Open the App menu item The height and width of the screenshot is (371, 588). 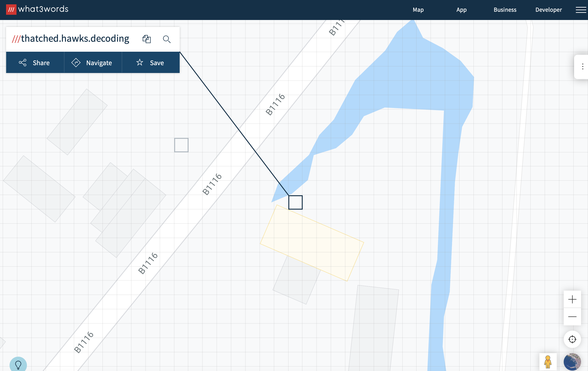pyautogui.click(x=462, y=10)
